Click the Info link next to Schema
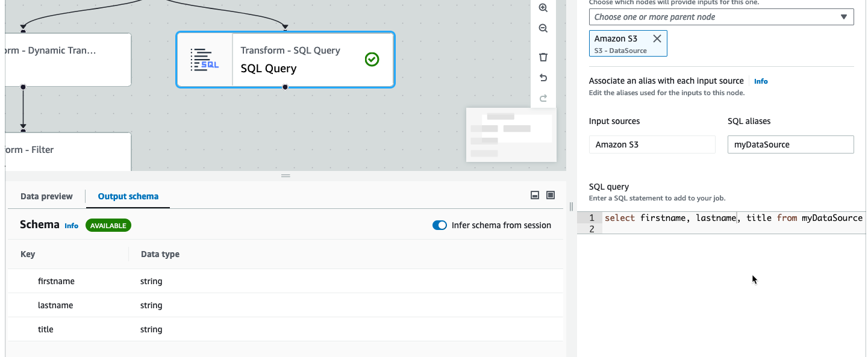 point(71,226)
